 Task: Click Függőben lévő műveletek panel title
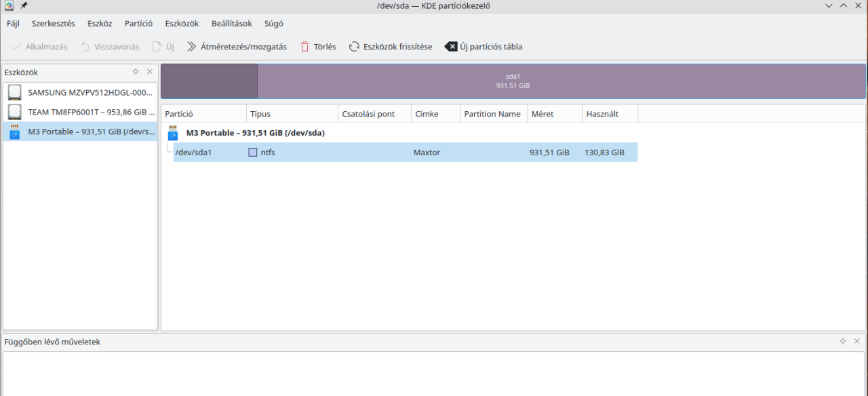click(x=52, y=342)
